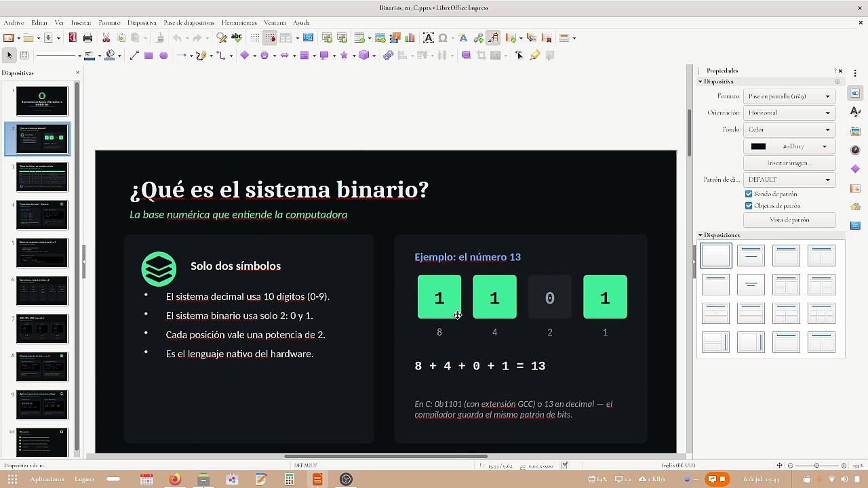Screen dimensions: 868x488
Task: Insert a text box from toolbar
Action: (428, 38)
